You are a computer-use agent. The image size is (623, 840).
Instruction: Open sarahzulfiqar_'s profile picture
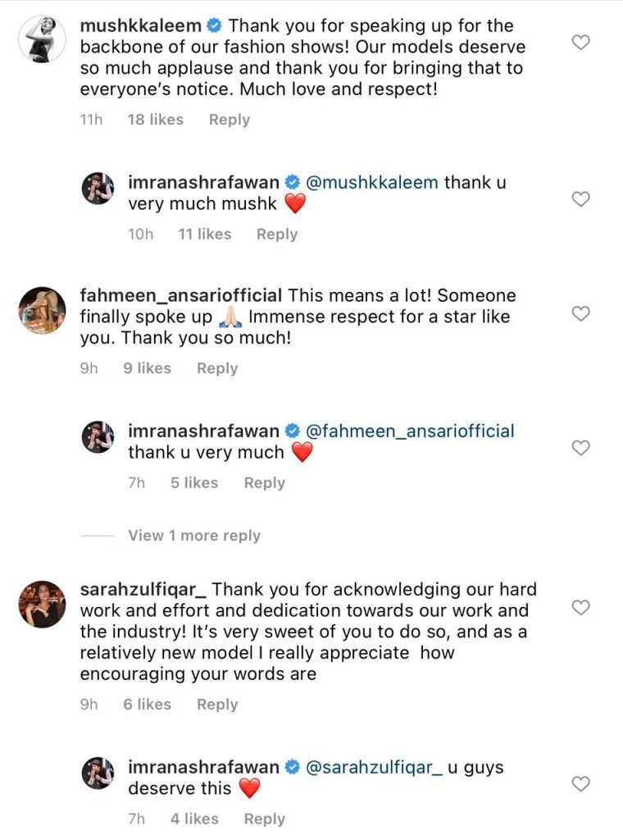[x=42, y=605]
